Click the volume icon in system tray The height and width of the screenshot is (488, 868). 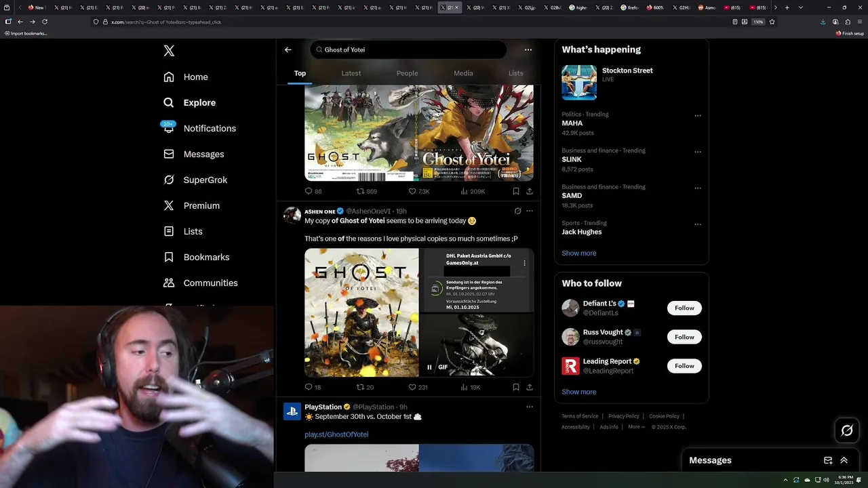(826, 480)
